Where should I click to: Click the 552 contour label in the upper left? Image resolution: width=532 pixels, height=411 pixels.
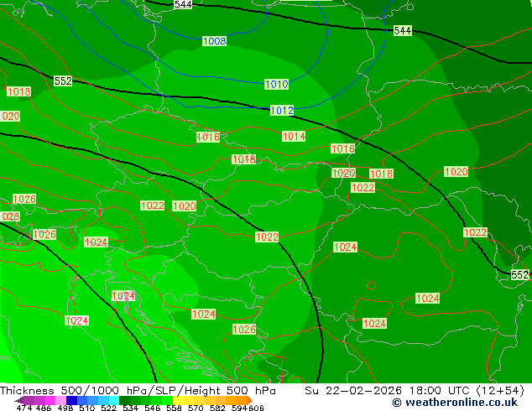click(63, 81)
